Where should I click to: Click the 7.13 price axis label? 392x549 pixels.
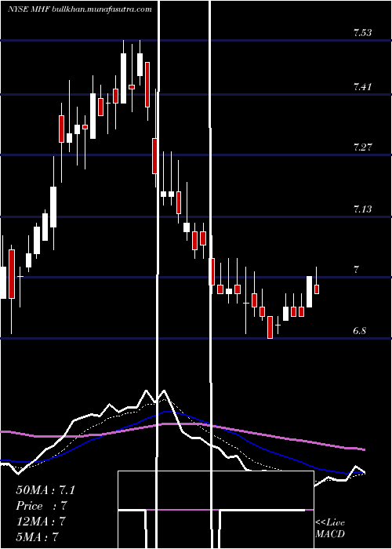362,209
